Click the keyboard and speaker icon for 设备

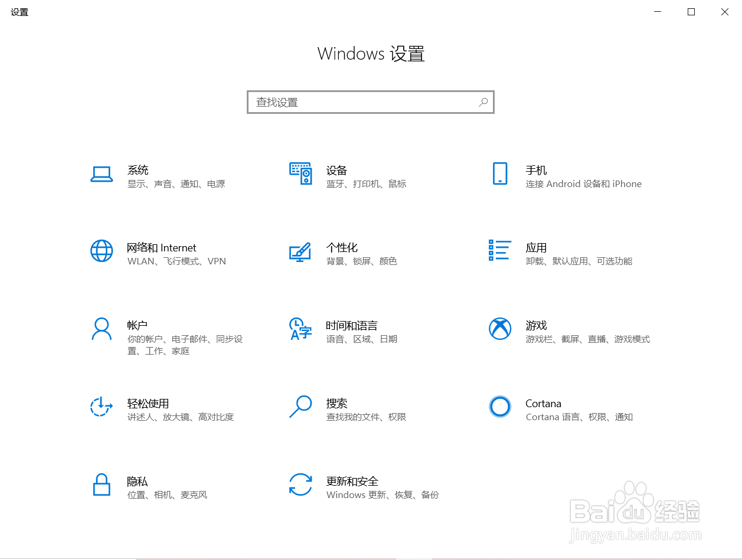pyautogui.click(x=300, y=173)
